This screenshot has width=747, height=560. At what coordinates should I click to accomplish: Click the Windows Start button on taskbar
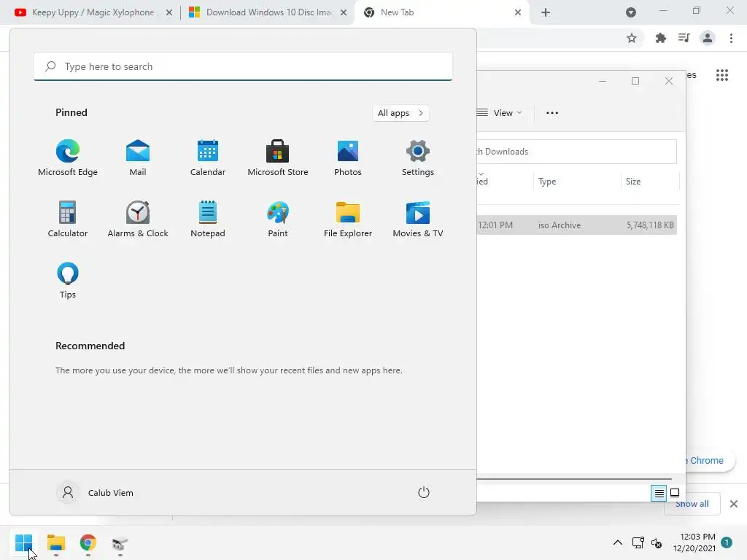[24, 542]
